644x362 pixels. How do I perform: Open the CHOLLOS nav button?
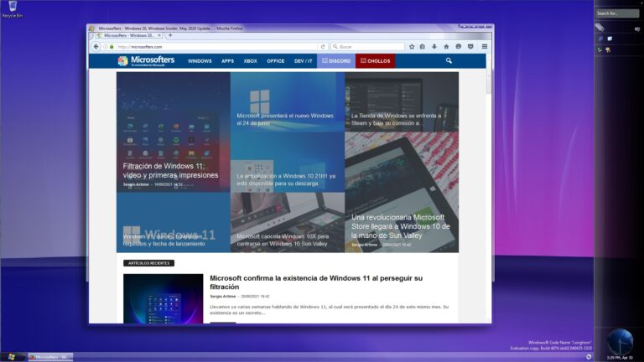[376, 60]
